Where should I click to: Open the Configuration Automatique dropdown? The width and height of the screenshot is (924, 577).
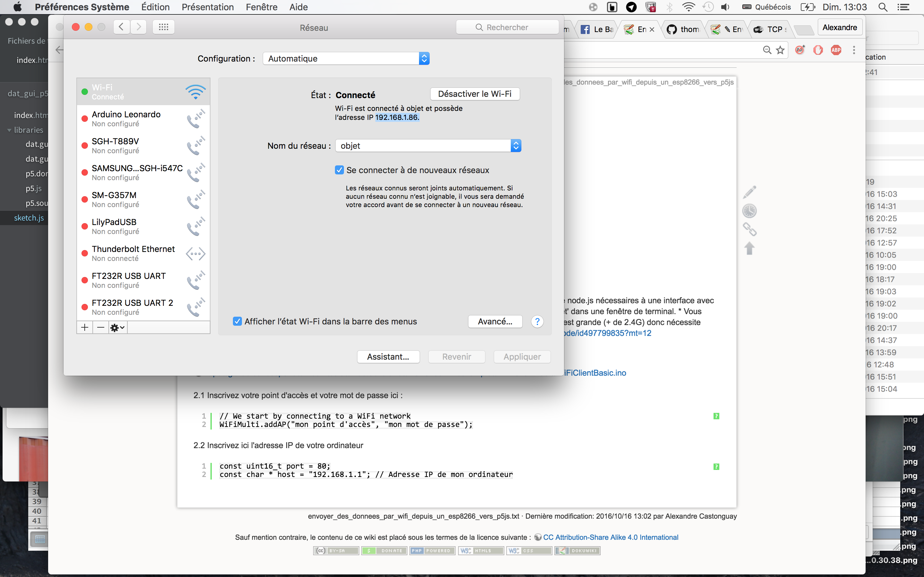pos(346,59)
